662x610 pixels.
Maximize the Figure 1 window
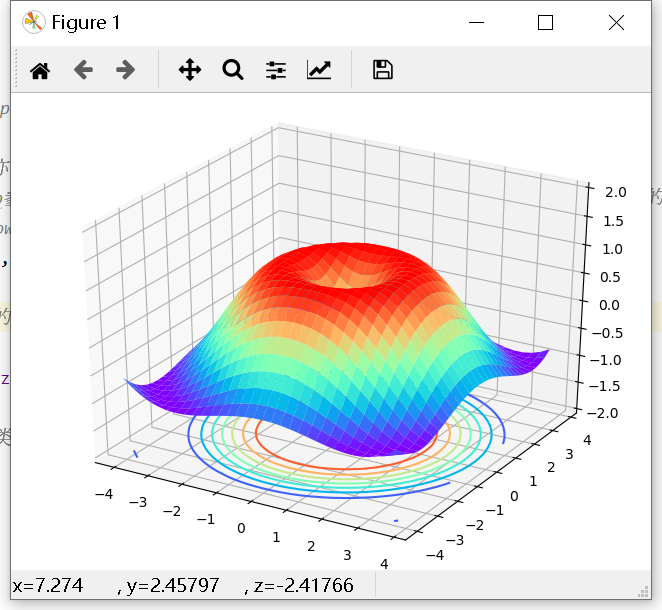tap(545, 22)
